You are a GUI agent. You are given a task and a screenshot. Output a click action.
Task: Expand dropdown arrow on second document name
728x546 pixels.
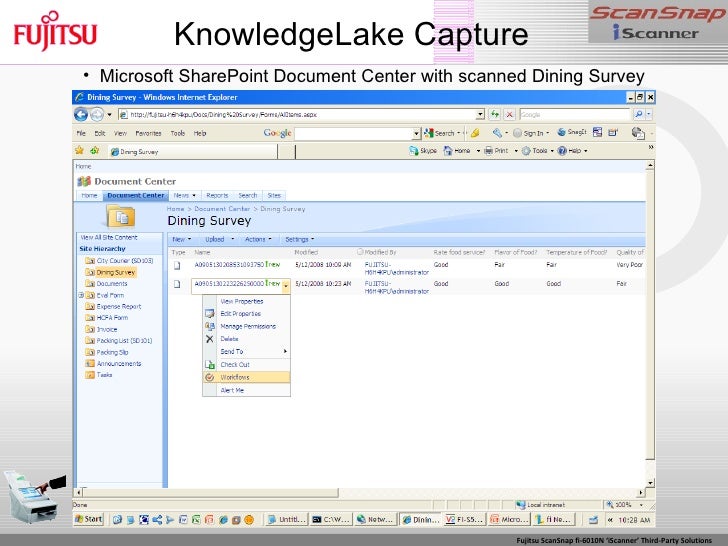(286, 285)
